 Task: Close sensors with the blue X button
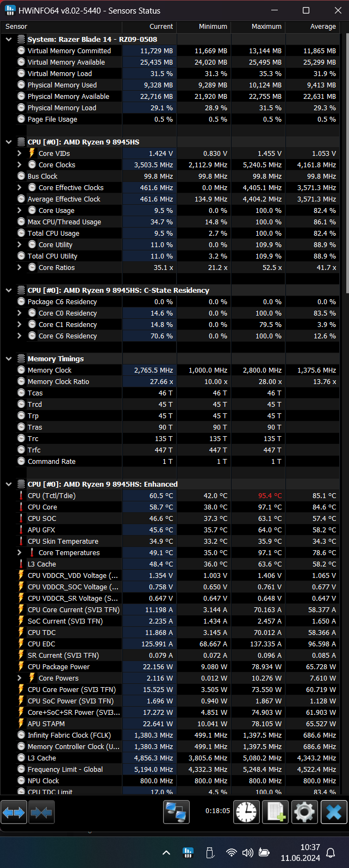tap(334, 812)
